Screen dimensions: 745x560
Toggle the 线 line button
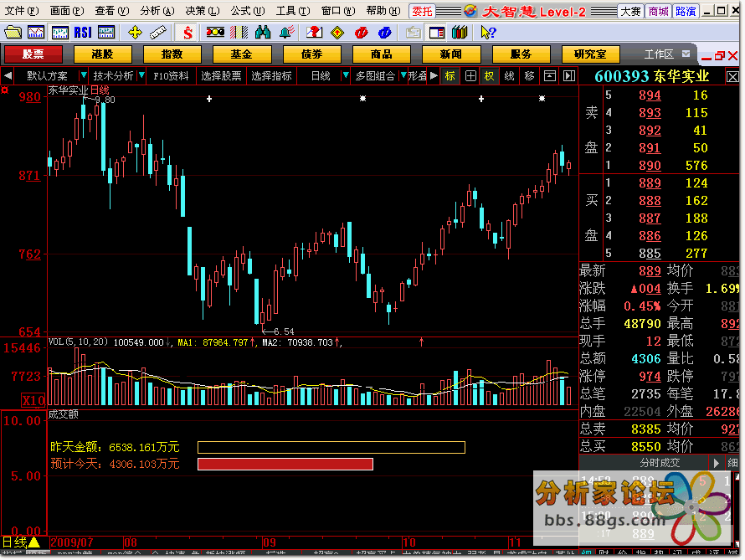coord(509,76)
